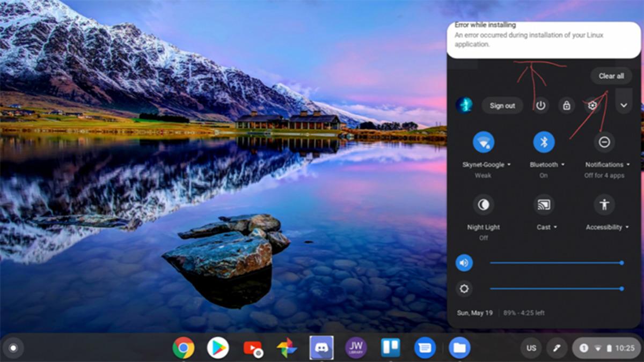Collapse the quick settings panel with the chevron
This screenshot has height=362, width=644.
tap(624, 105)
